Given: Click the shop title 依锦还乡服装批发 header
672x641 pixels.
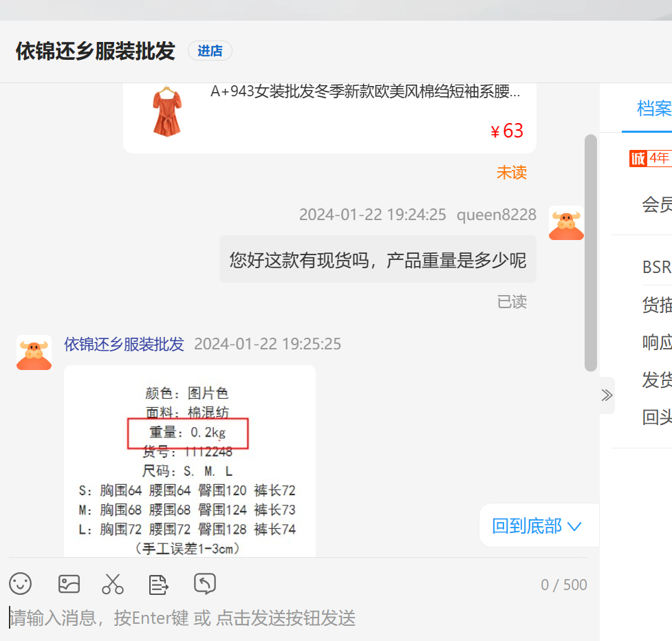Looking at the screenshot, I should tap(95, 51).
